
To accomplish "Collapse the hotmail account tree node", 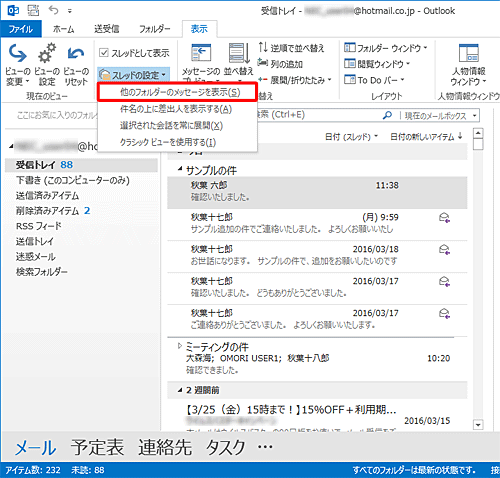I will (x=11, y=146).
